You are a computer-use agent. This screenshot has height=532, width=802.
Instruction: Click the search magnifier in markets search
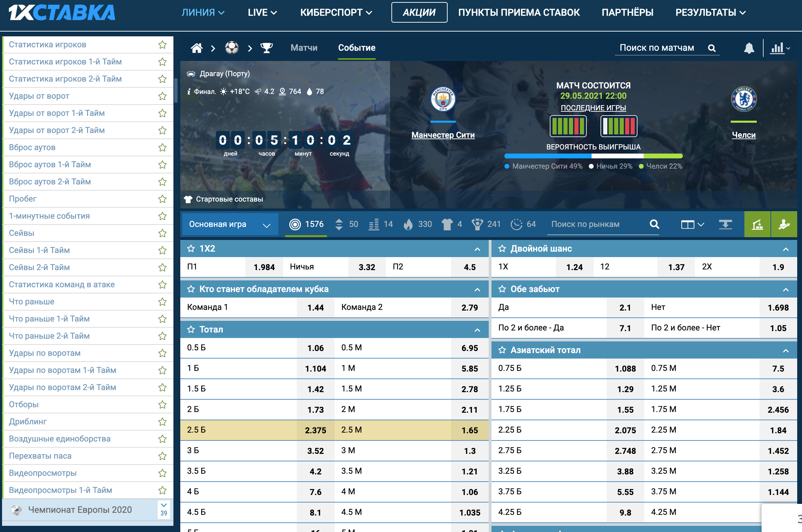[x=654, y=224]
